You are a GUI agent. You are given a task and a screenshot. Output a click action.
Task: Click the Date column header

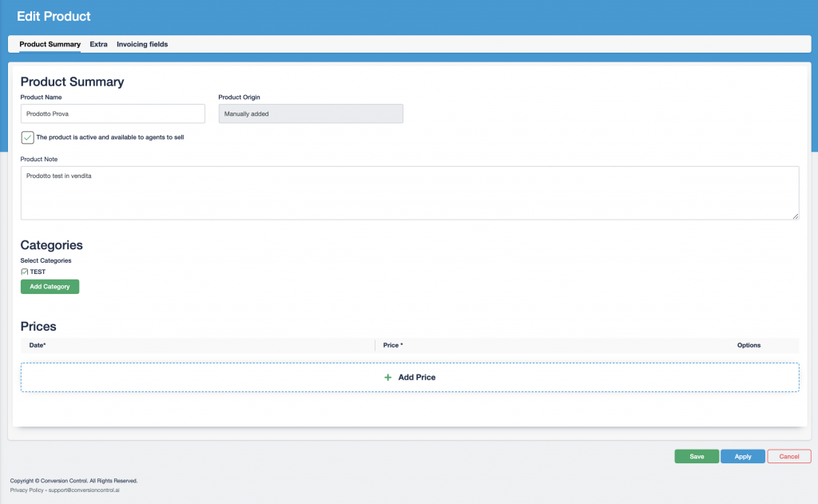[38, 346]
